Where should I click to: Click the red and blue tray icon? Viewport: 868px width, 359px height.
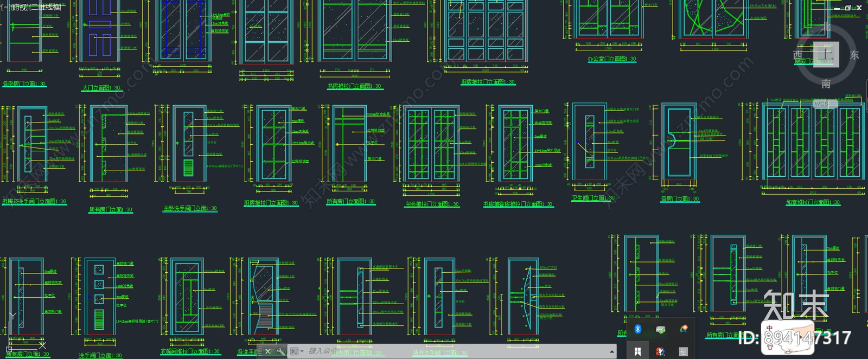(660, 351)
